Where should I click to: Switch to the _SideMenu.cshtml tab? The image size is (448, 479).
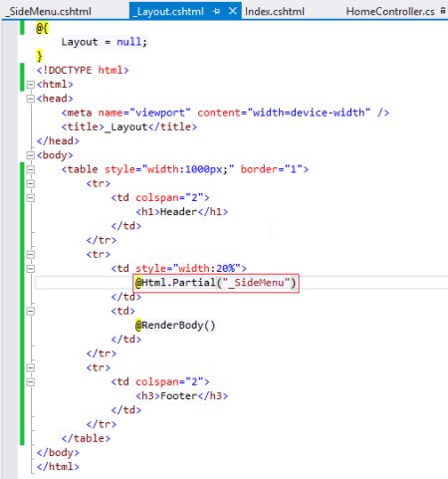pyautogui.click(x=49, y=11)
